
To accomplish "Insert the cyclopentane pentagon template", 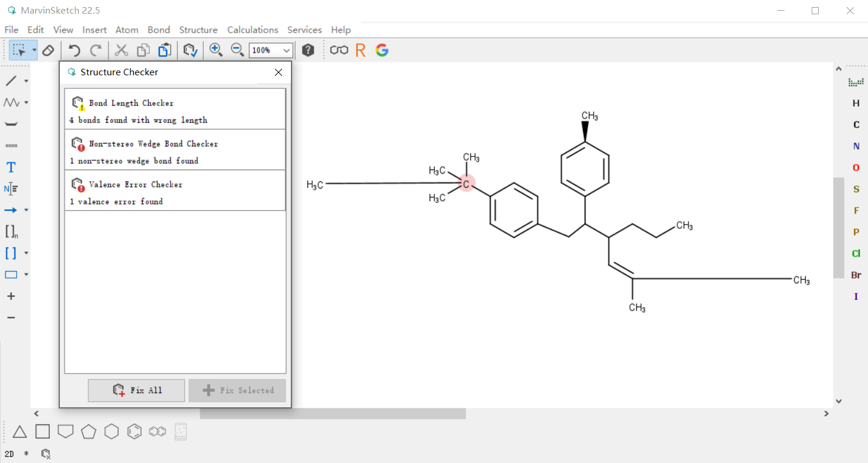I will click(89, 432).
